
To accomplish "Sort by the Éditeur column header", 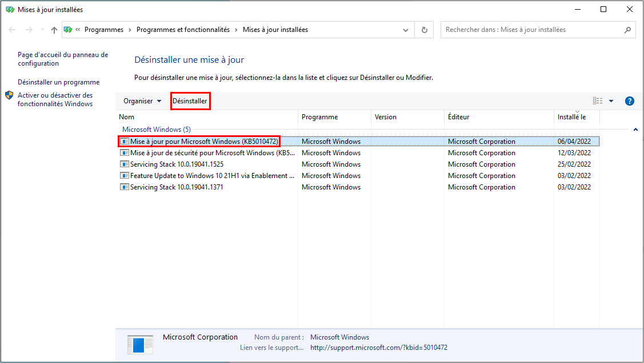I will (x=499, y=117).
